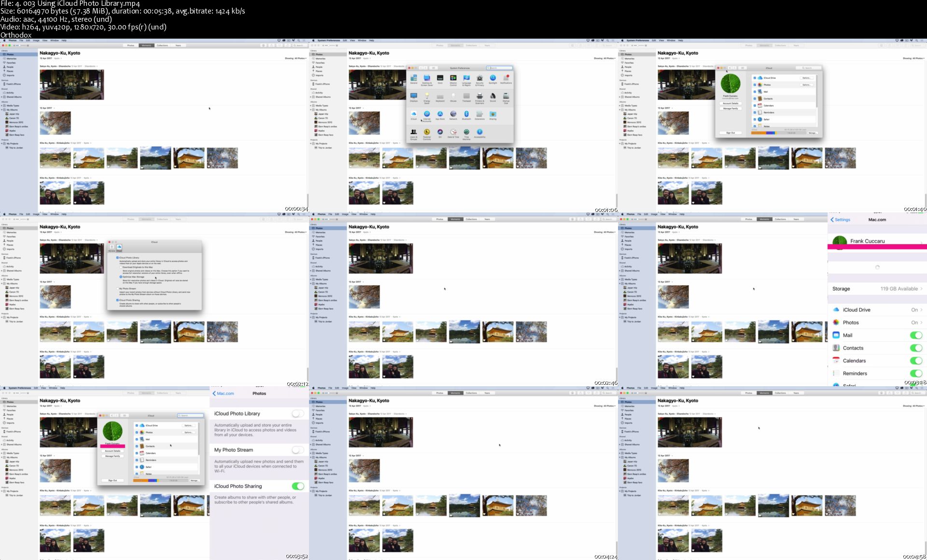Open Security & Privacy preferences

[479, 79]
